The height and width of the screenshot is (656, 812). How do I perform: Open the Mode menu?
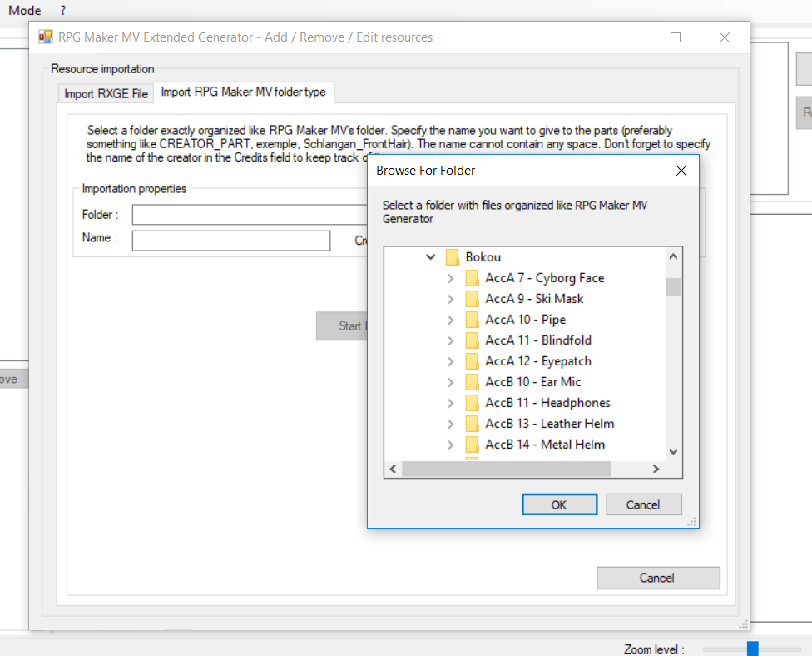[x=24, y=10]
